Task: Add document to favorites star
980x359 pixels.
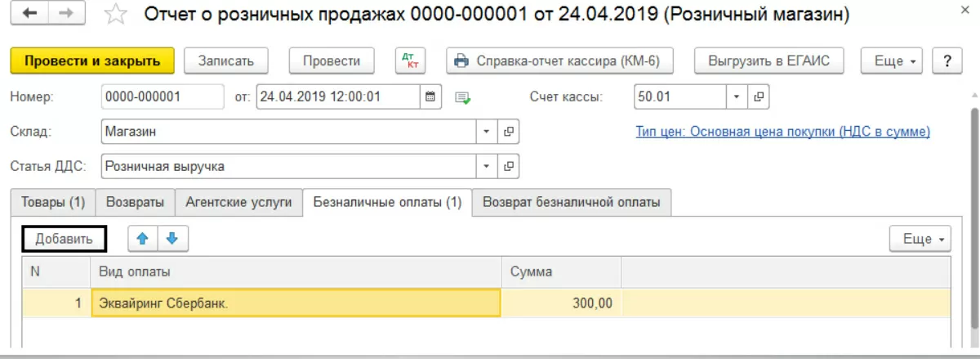Action: pos(117,15)
